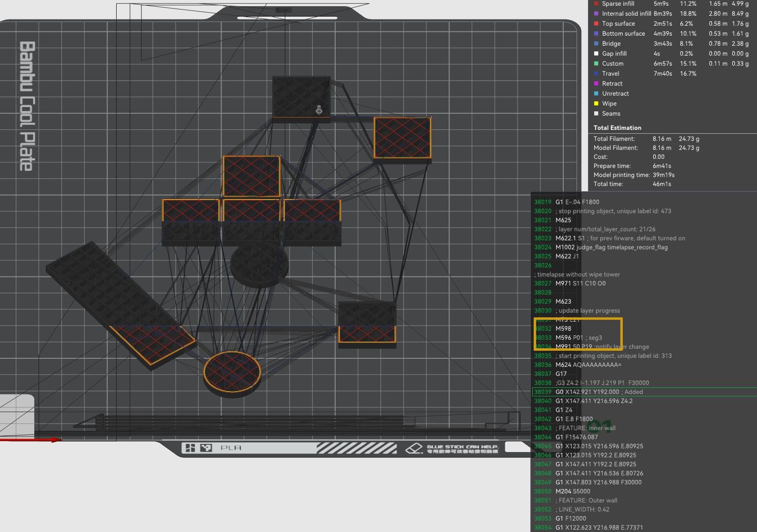Show Retract points in the legend
The image size is (757, 532).
pos(596,84)
